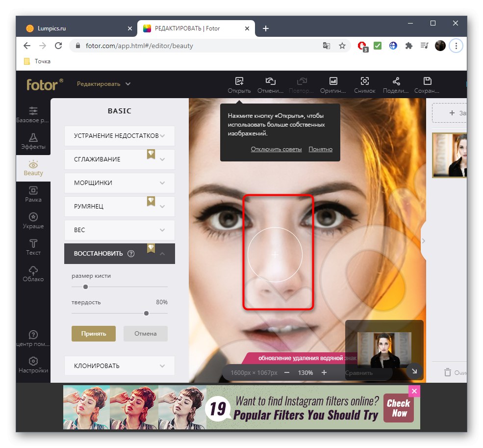Click Сравнить compare button
This screenshot has width=483, height=448.
pos(358,373)
